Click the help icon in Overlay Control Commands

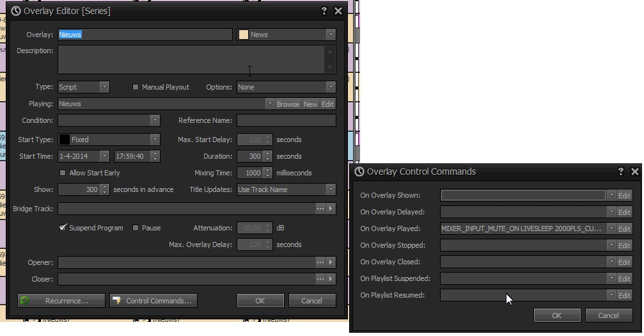[620, 172]
